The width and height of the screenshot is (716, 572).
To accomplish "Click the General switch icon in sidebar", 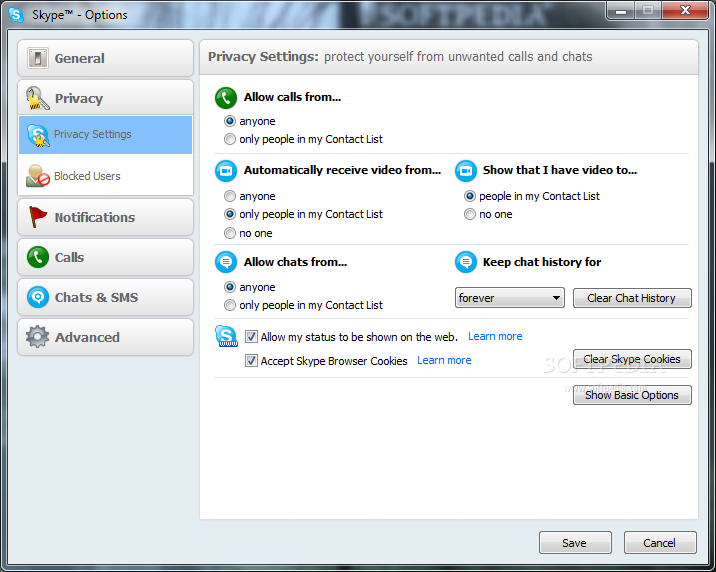I will (37, 58).
